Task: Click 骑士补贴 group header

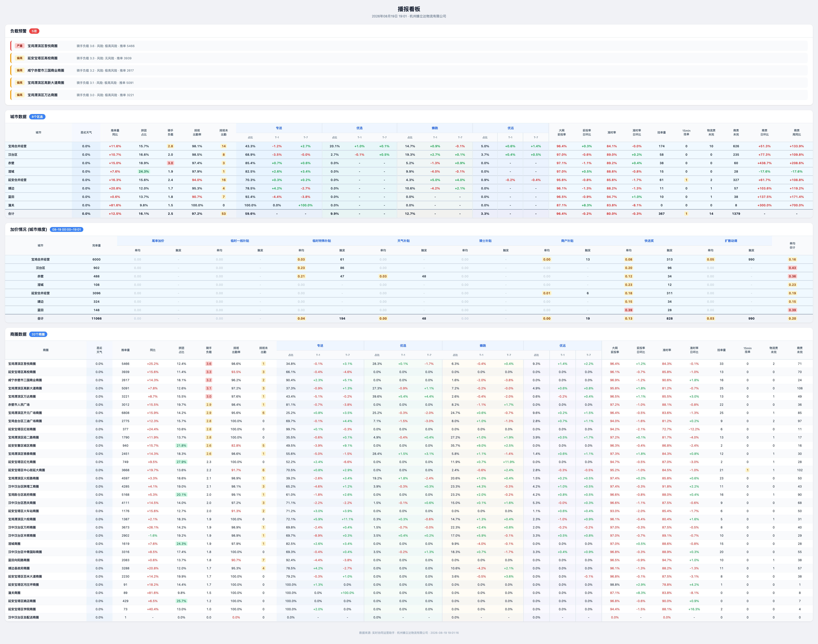Action: coord(485,241)
